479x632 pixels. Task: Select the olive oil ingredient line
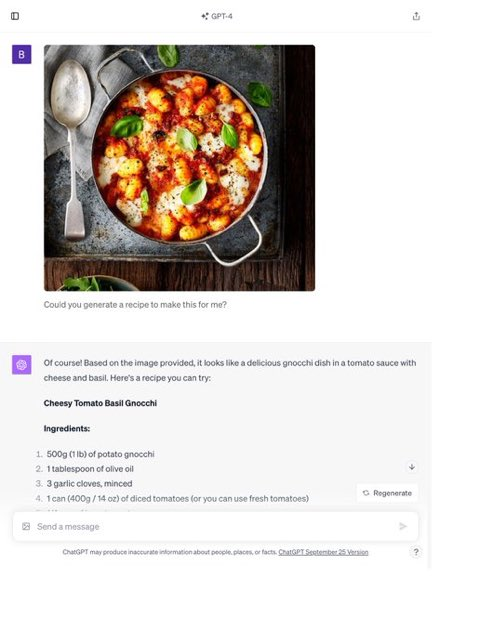(90, 469)
